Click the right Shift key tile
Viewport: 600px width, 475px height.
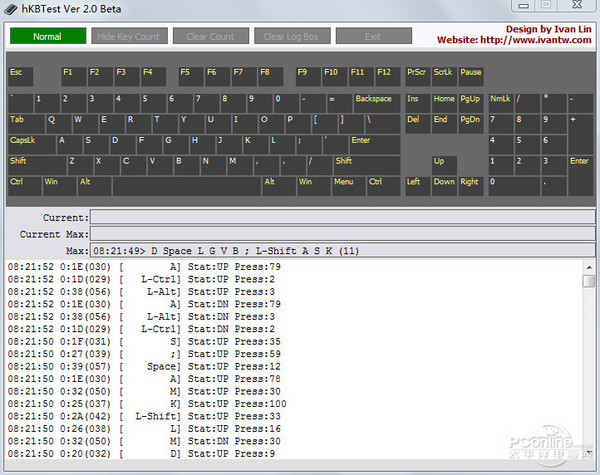point(367,165)
